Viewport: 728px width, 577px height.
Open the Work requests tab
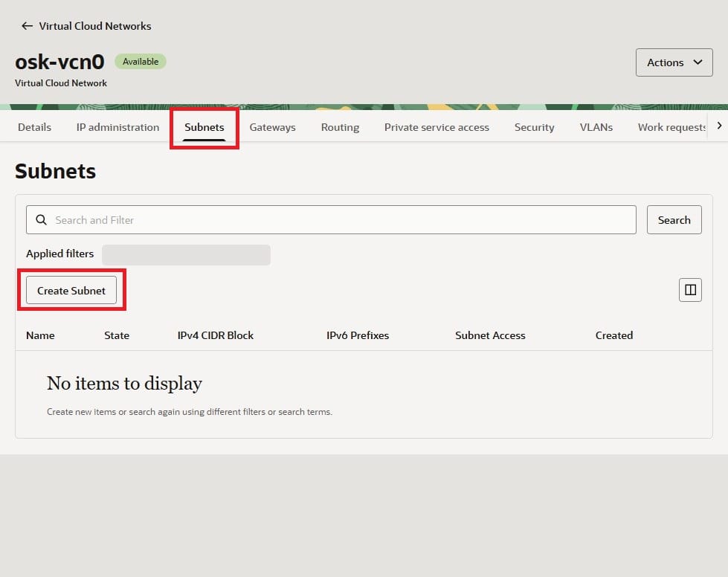[x=671, y=127]
